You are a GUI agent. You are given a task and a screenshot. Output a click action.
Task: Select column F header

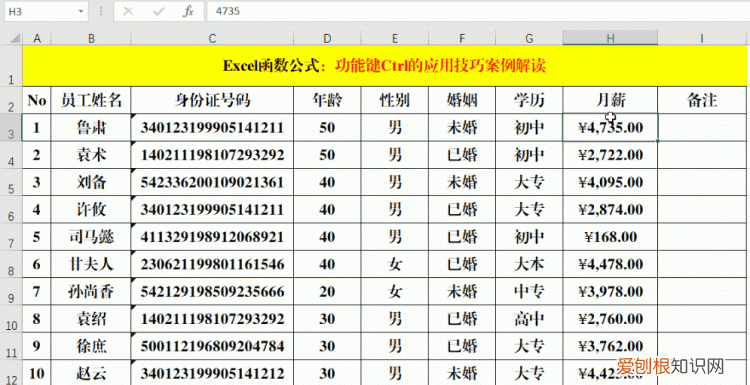(x=462, y=38)
